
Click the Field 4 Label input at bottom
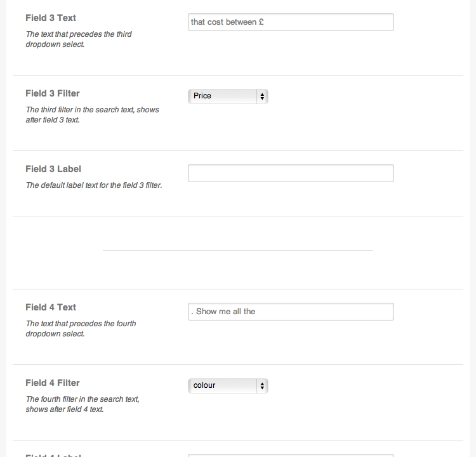[291, 456]
